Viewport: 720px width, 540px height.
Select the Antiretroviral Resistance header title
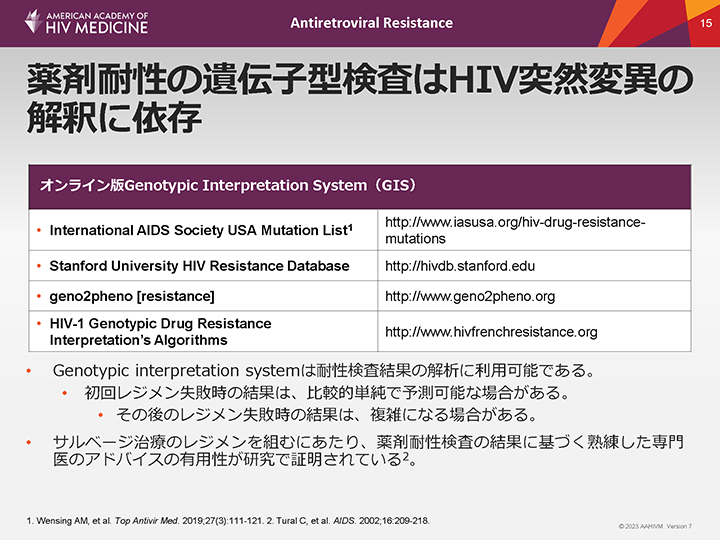click(373, 23)
